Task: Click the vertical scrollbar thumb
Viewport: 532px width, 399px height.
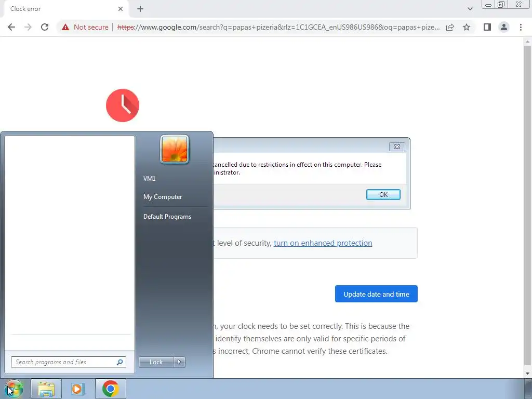Action: tap(527, 205)
